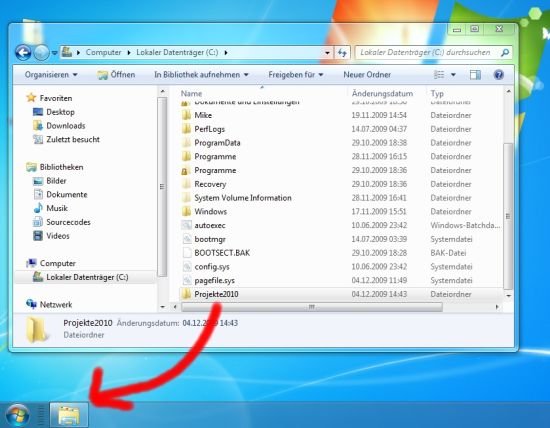Click BAK-Datei type of BOOTSECT.BAK
The image size is (550, 428).
[448, 253]
